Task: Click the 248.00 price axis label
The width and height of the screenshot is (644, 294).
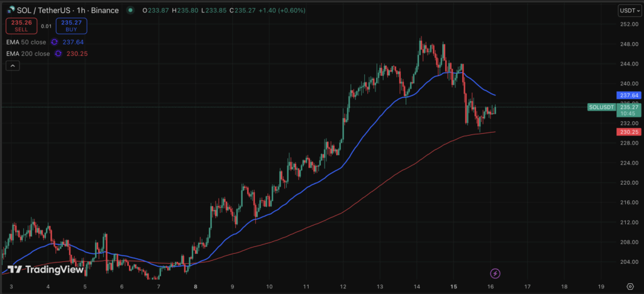Action: click(x=629, y=44)
